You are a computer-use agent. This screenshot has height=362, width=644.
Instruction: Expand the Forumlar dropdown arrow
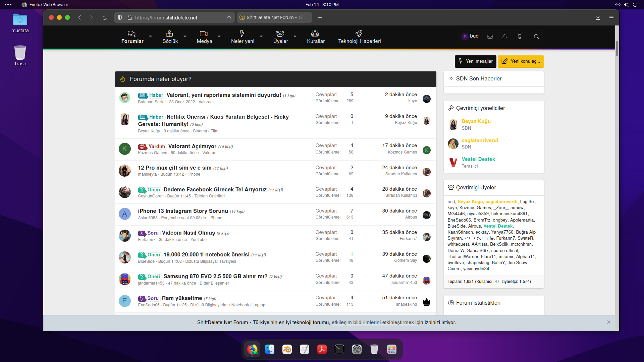150,37
